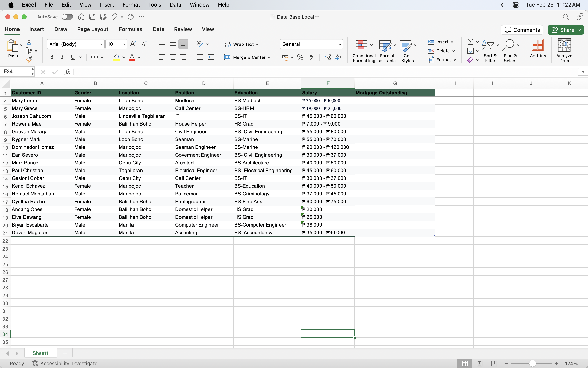Open the Share button dropdown arrow
Viewport: 588px width, 368px height.
pos(579,30)
